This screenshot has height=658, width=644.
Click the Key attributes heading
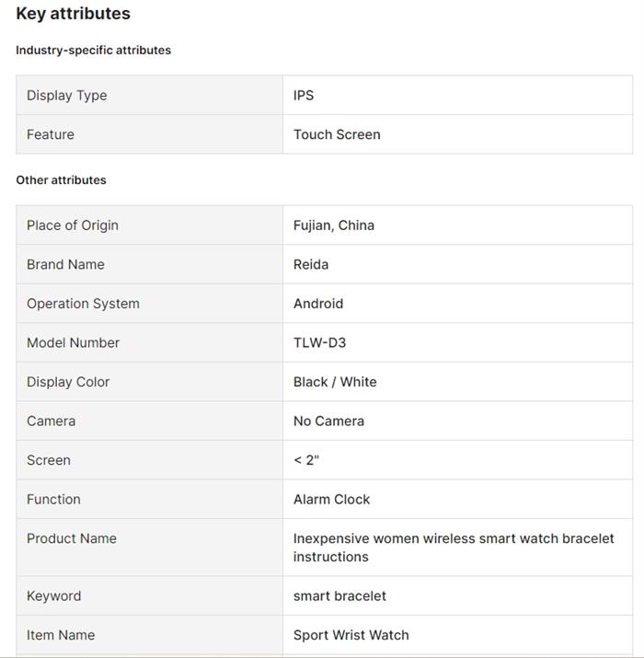tap(73, 14)
